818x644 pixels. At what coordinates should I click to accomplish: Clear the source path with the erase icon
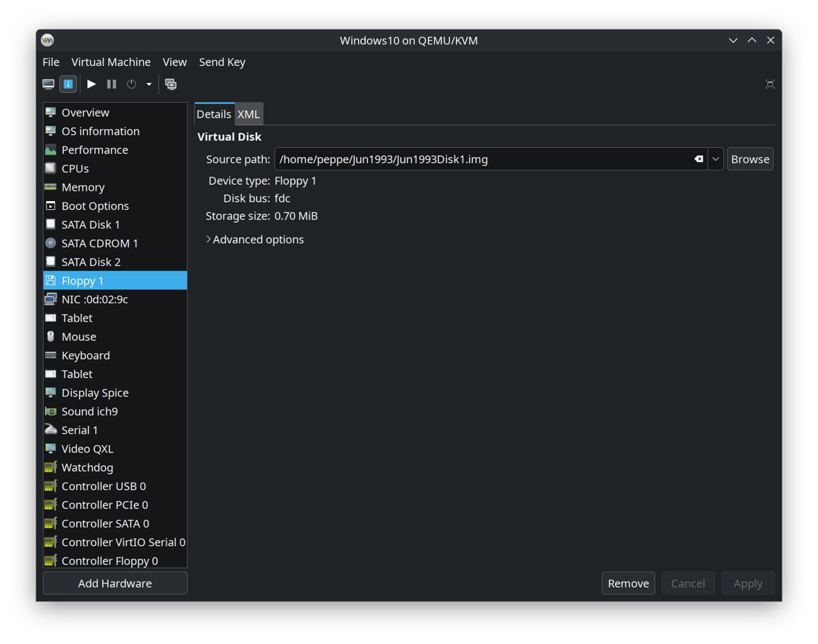[699, 159]
